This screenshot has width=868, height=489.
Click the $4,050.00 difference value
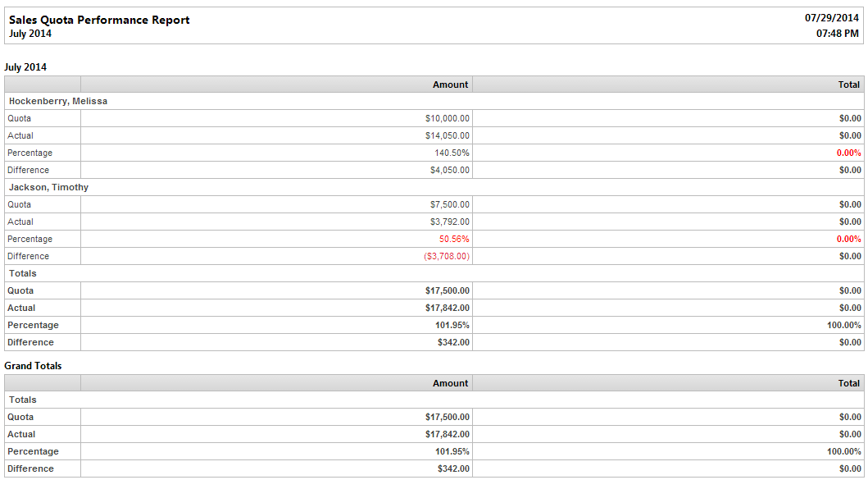[x=449, y=170]
